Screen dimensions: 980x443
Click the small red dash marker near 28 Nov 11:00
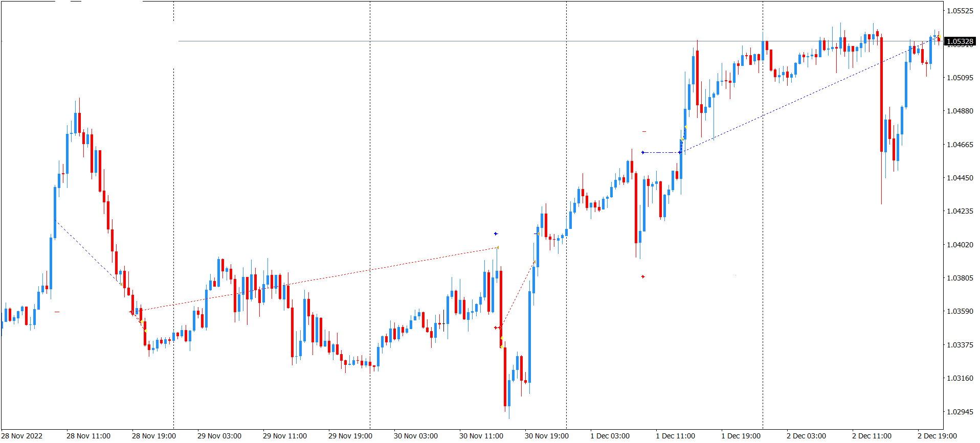pos(57,312)
